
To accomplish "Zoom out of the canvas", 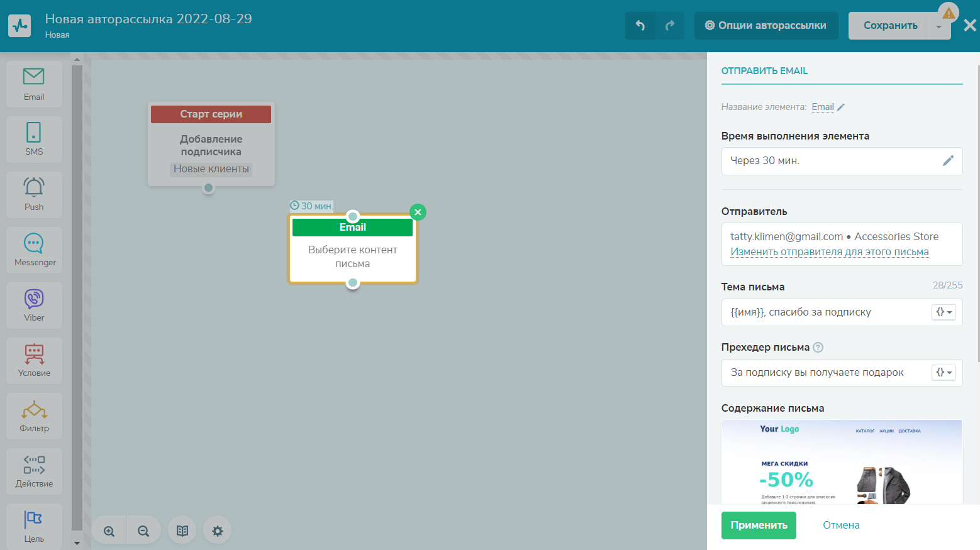I will (x=143, y=531).
